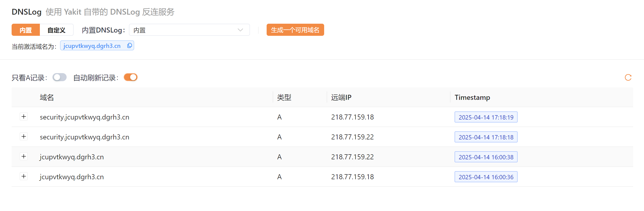
Task: Copy the active domain with the copy icon
Action: [130, 46]
